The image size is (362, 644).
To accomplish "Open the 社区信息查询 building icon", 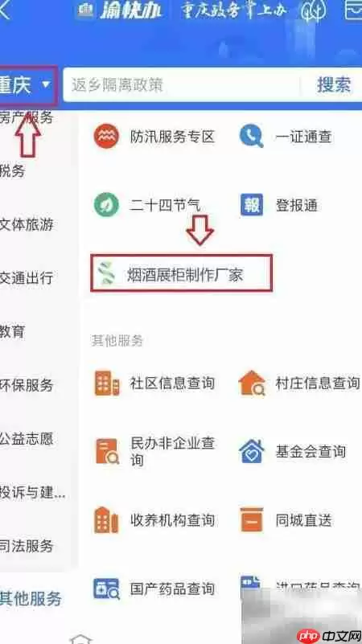I will (107, 384).
